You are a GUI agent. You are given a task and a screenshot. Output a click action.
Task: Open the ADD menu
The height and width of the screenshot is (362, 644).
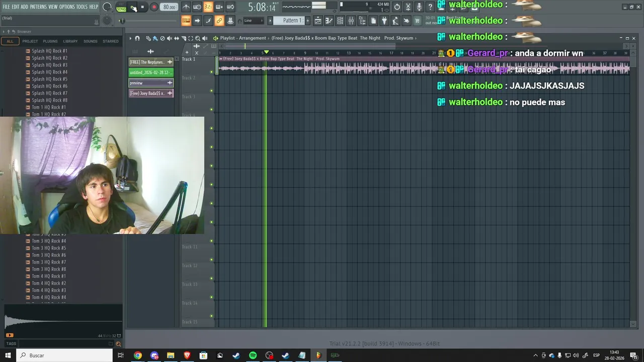[x=24, y=7]
